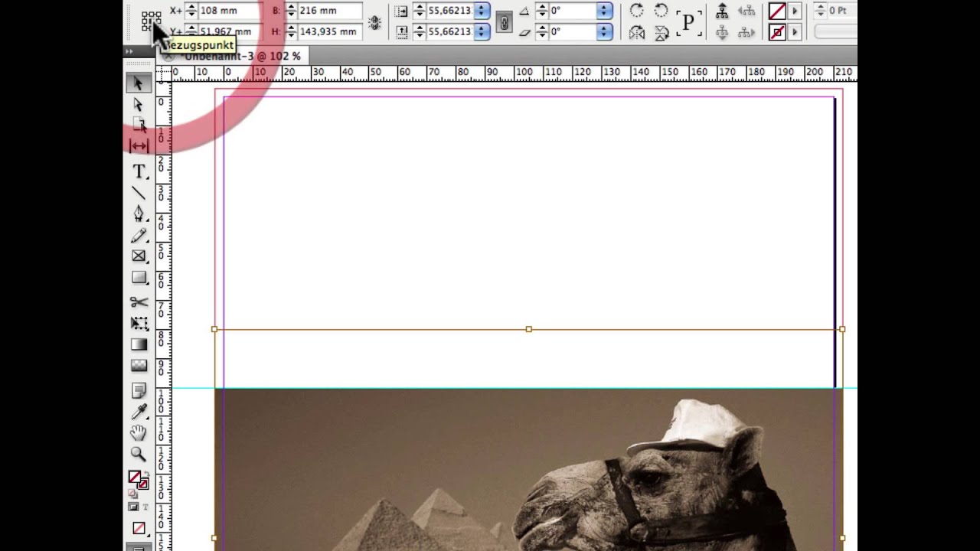Click the rotation angle field showing 0°

(573, 11)
